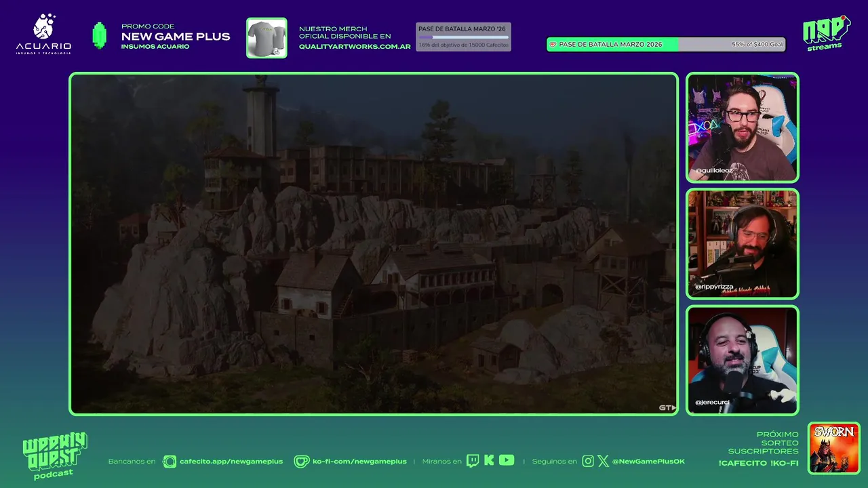Click the @jerecurci name label
The width and height of the screenshot is (868, 488).
pos(711,403)
